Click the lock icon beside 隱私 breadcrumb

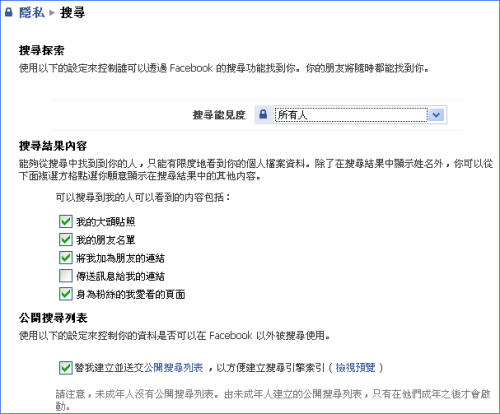point(9,12)
